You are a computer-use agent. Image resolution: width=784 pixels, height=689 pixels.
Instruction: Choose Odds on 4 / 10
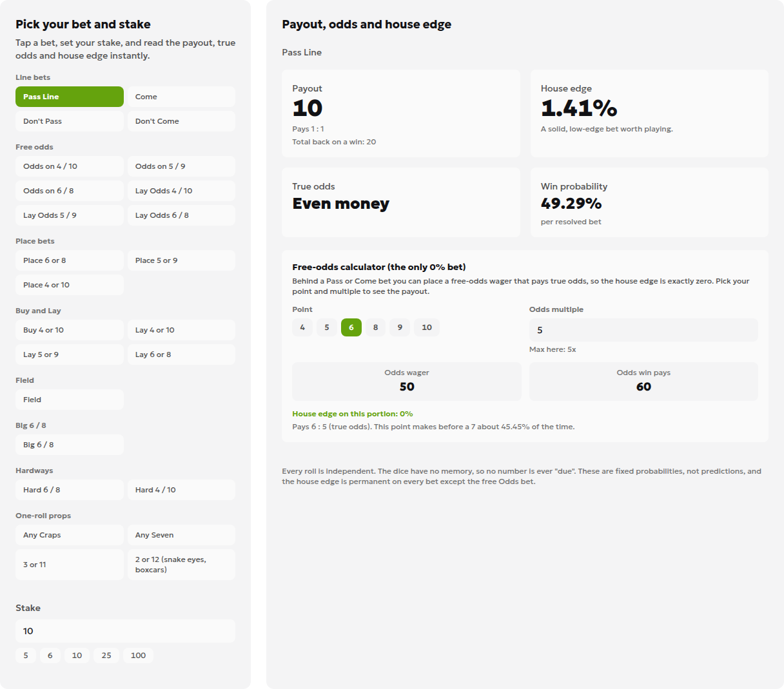[70, 166]
